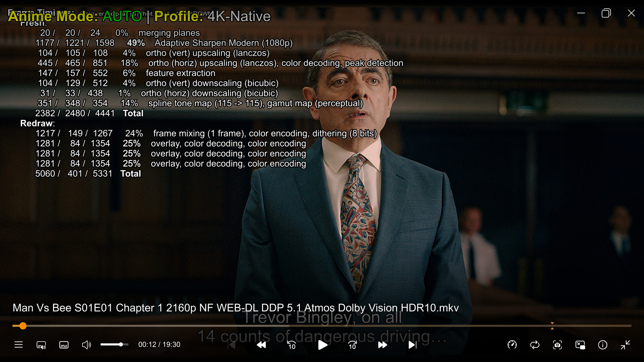Screen dimensions: 644x362
Task: Click 'ortho (horiz) downscaling (bicubic)' row
Action: point(159,93)
